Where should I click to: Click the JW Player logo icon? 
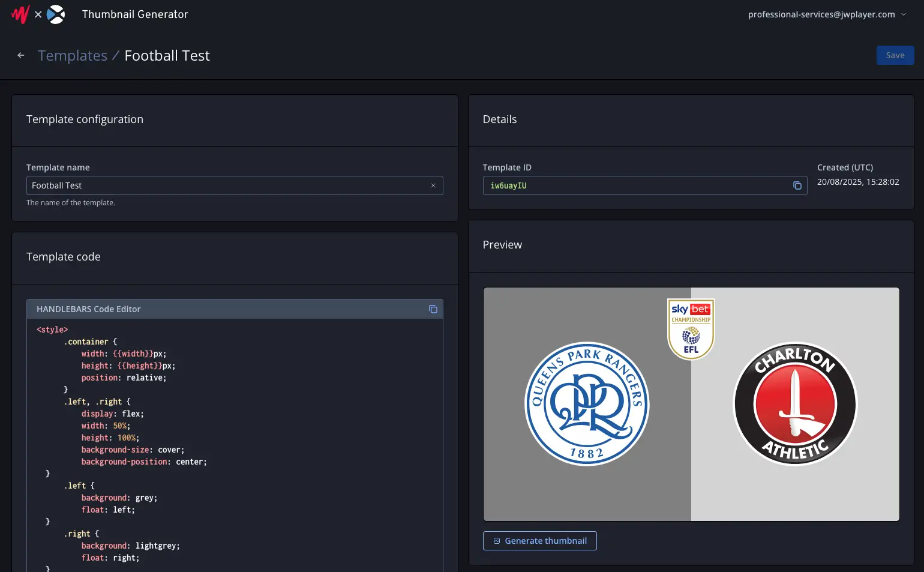pyautogui.click(x=20, y=14)
